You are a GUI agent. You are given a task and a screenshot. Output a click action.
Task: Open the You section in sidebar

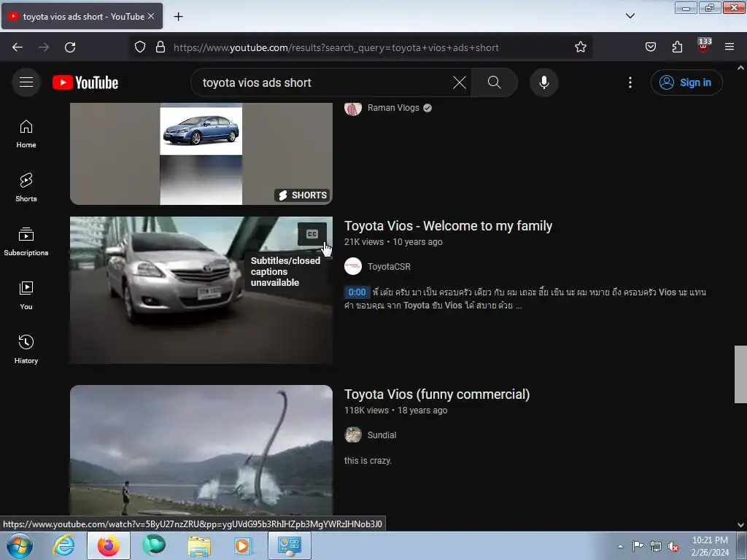coord(26,296)
